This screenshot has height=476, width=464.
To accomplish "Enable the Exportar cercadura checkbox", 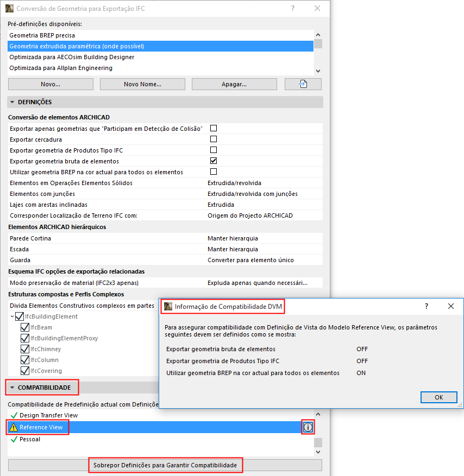I will 214,139.
